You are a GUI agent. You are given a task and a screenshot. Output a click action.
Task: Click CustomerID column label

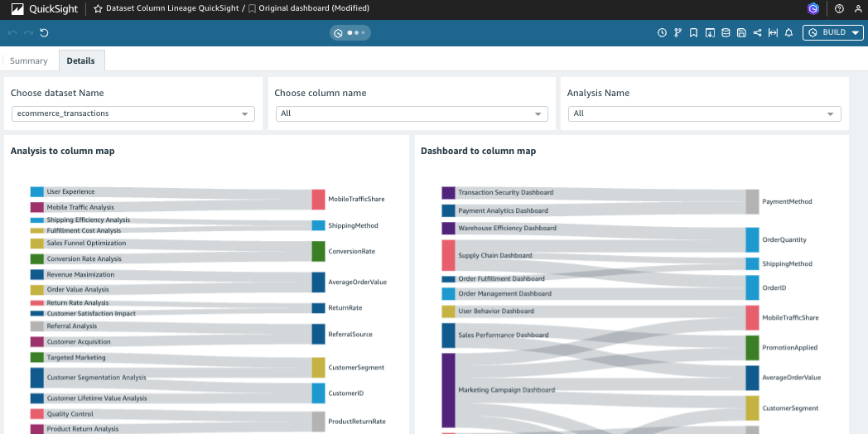point(346,393)
